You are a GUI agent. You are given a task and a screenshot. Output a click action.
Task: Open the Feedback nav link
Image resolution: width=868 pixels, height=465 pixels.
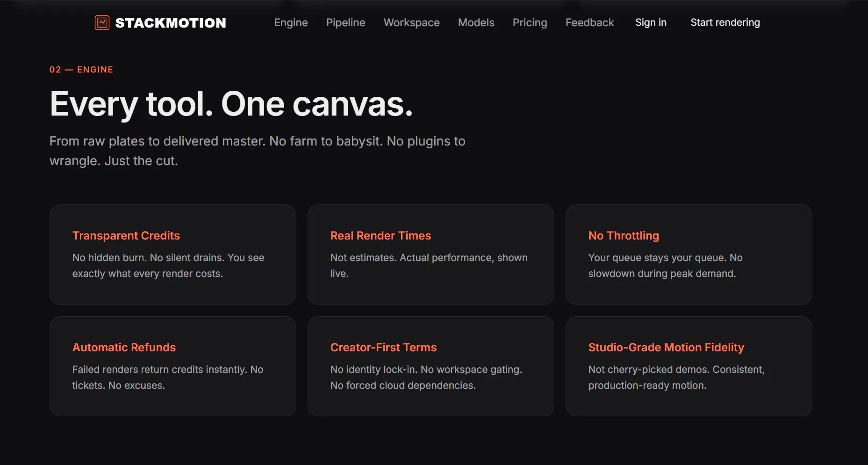(x=589, y=22)
